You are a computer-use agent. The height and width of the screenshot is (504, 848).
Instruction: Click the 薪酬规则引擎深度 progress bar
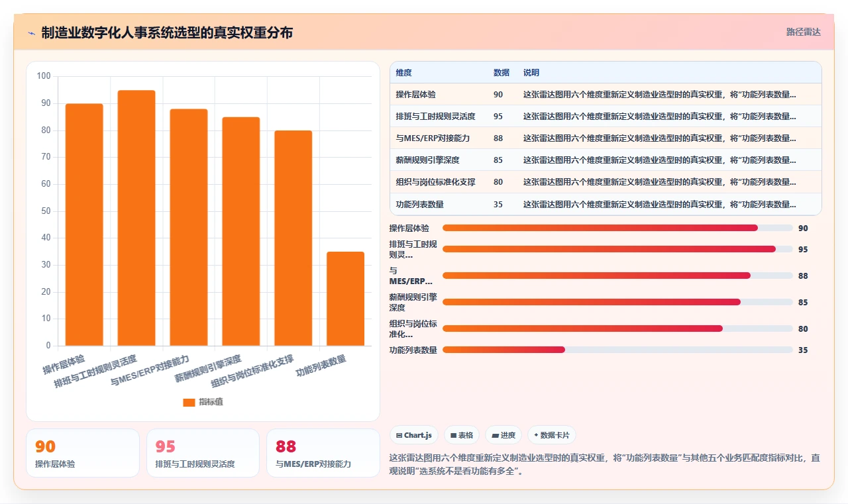point(617,302)
